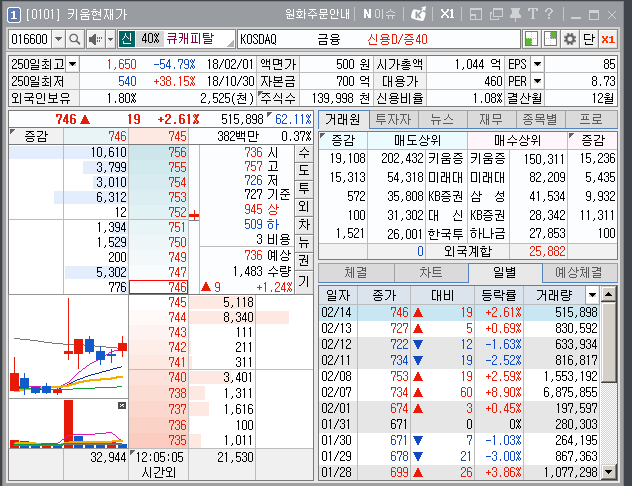The image size is (632, 486).
Task: Select the 02/14 daily row
Action: pyautogui.click(x=459, y=312)
